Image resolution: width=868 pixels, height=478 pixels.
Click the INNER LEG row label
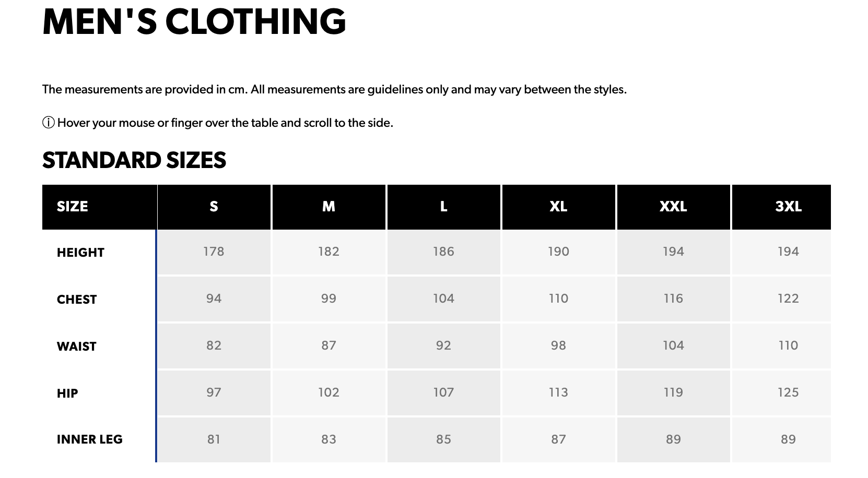(90, 439)
